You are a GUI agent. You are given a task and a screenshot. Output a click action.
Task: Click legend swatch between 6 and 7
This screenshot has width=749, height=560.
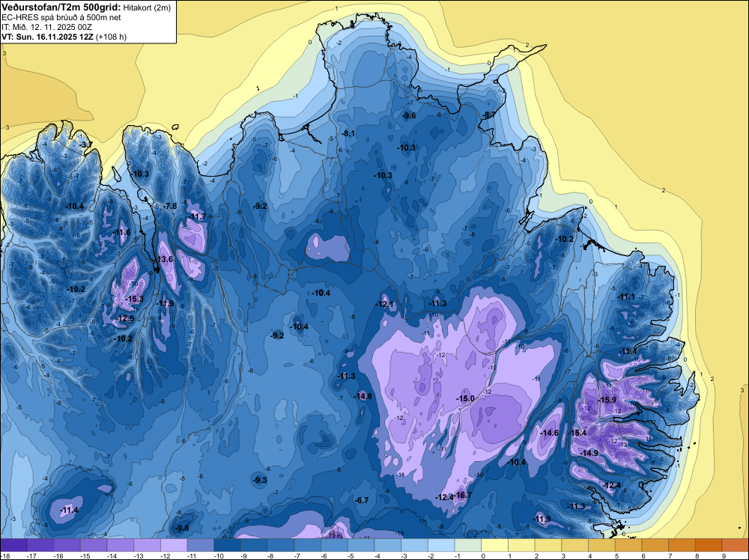[x=655, y=545]
